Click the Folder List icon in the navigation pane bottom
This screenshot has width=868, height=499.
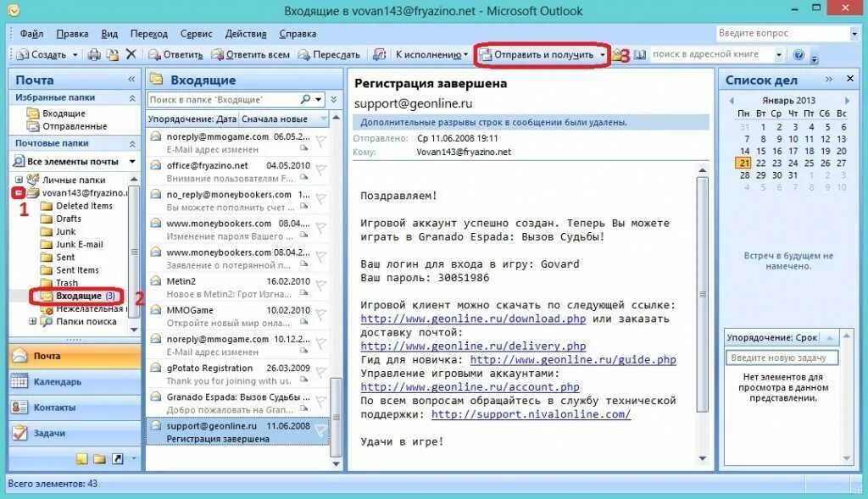(100, 458)
